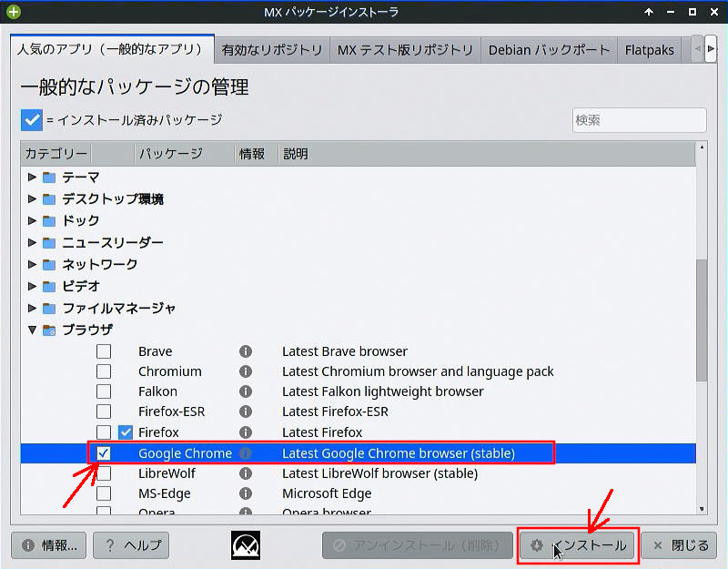728x569 pixels.
Task: Expand the ファイルマネージャ category
Action: (32, 308)
